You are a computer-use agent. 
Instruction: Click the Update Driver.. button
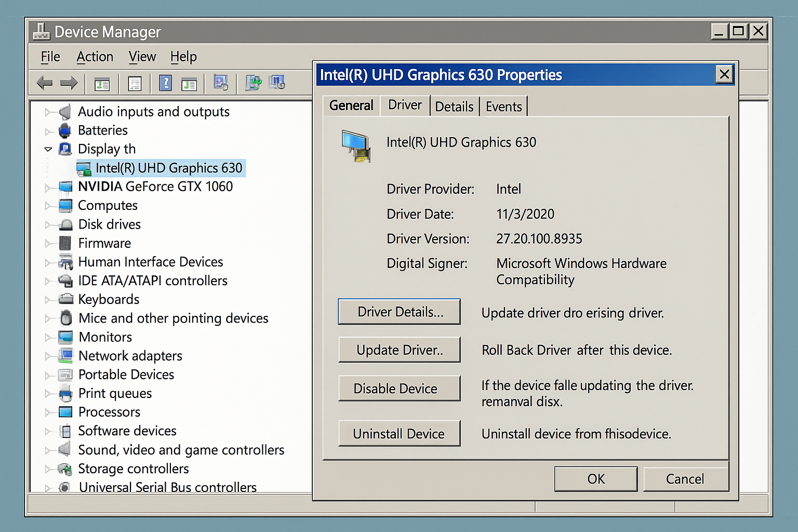(x=400, y=350)
